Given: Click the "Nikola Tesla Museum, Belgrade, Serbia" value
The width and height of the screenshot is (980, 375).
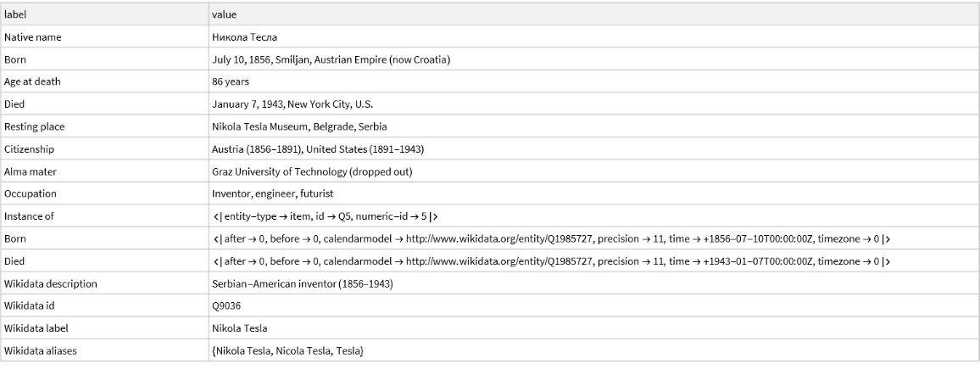Looking at the screenshot, I should pos(299,126).
